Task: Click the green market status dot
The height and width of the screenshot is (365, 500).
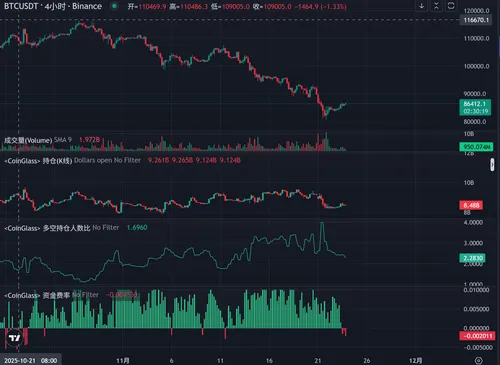Action: [x=114, y=6]
